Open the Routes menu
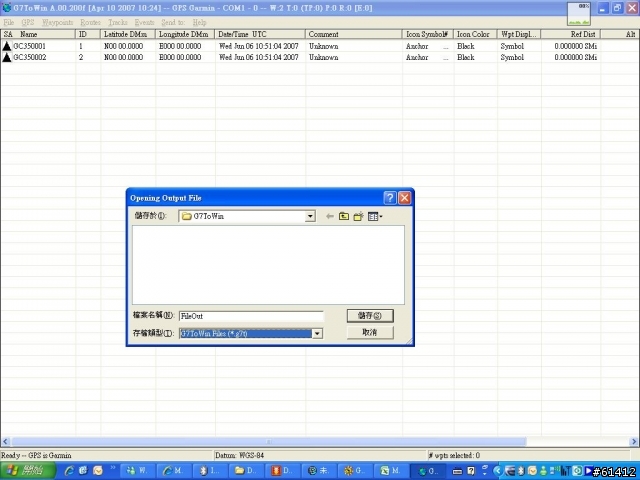 click(x=90, y=22)
